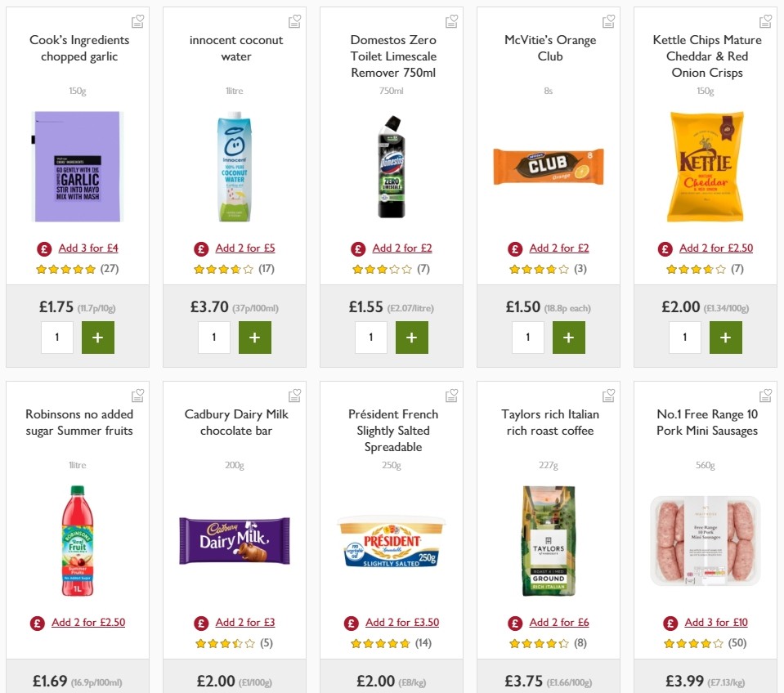Viewport: 784px width, 693px height.
Task: Click the pound offer icon on Taylors rich Italian coffee
Action: (514, 622)
